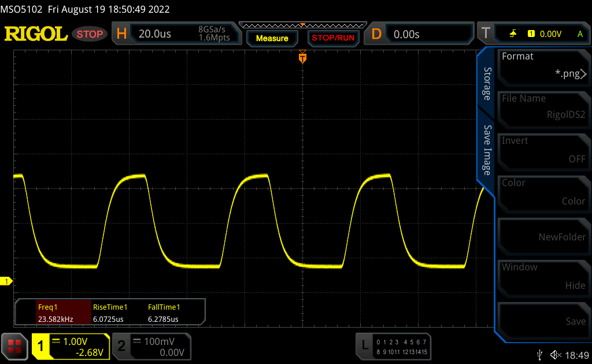Open the RIGOL logo menu
592x364 pixels.
(x=36, y=34)
